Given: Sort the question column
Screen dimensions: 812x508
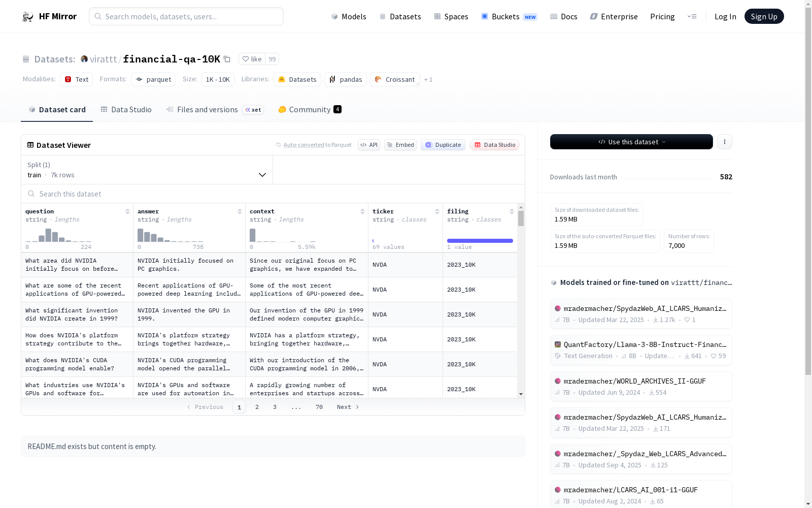Looking at the screenshot, I should point(127,211).
